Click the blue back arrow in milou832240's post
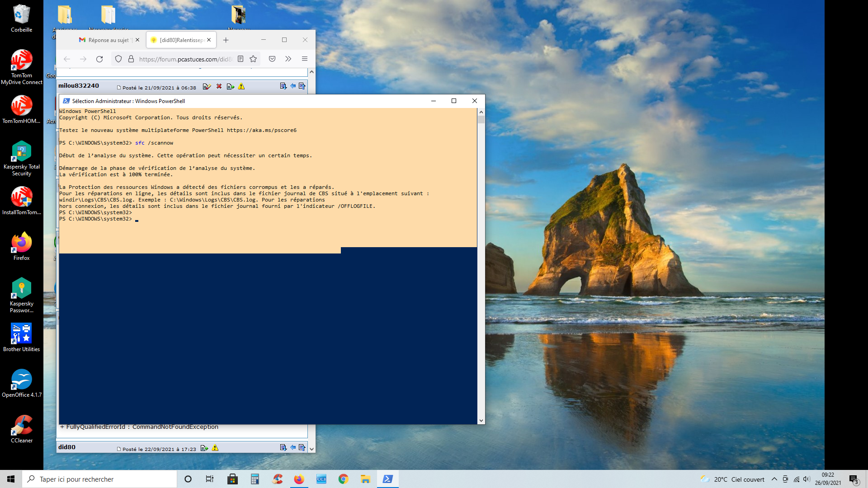 293,86
